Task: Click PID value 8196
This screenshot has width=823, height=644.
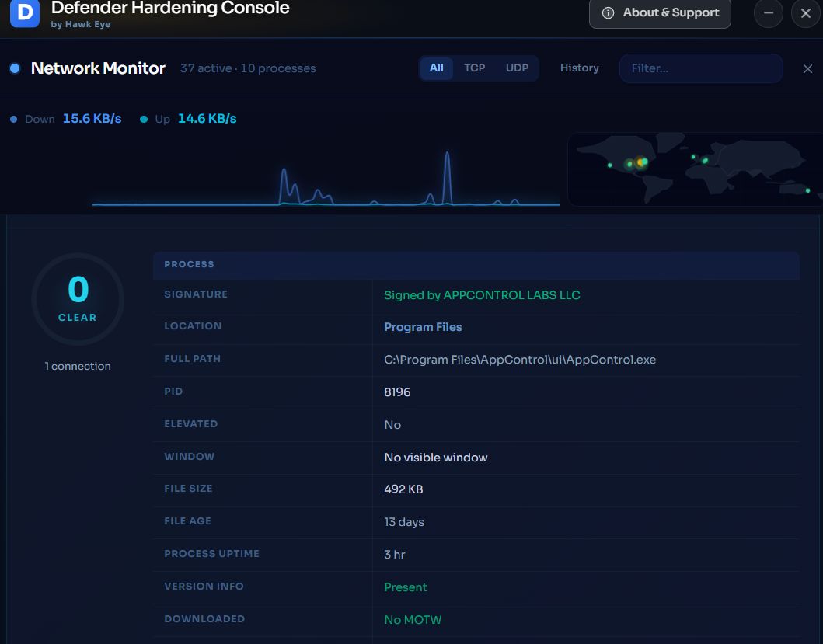Action: 397,392
